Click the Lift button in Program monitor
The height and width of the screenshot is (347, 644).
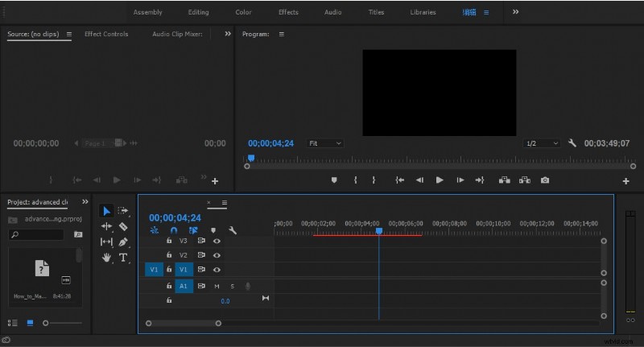coord(505,180)
